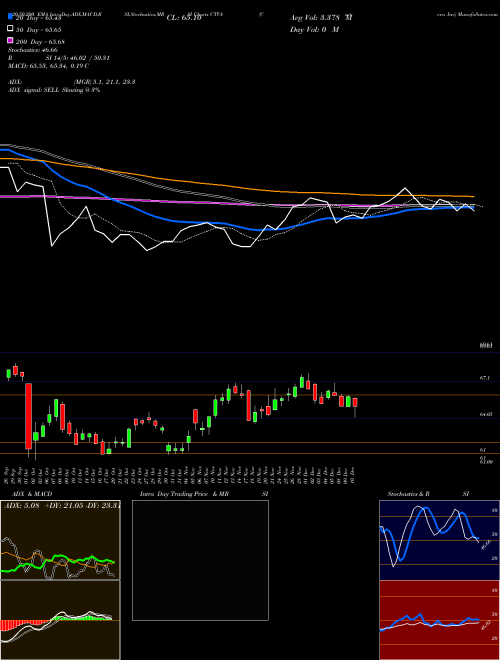Open the blue Stochastics panel
Screen dimensions: 500x660
[x=439, y=540]
